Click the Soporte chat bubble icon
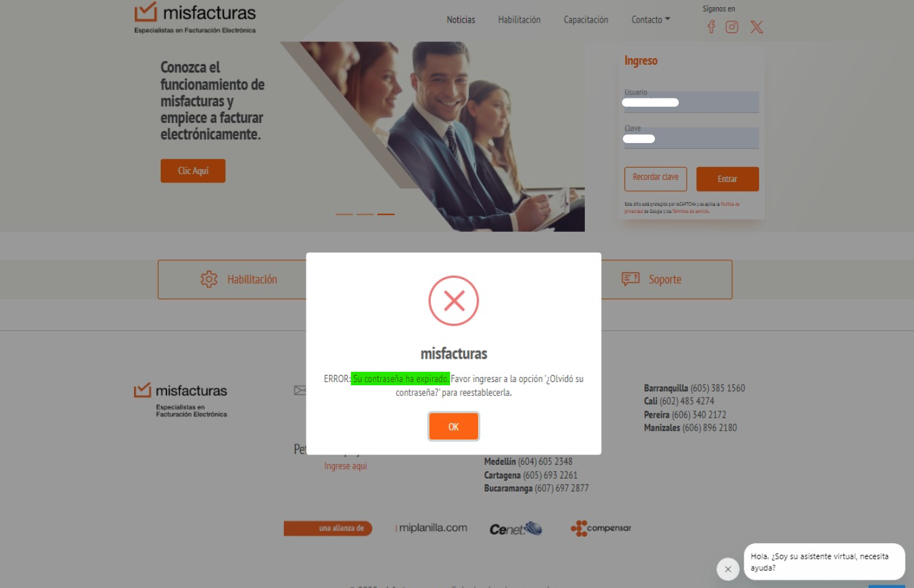 630,279
